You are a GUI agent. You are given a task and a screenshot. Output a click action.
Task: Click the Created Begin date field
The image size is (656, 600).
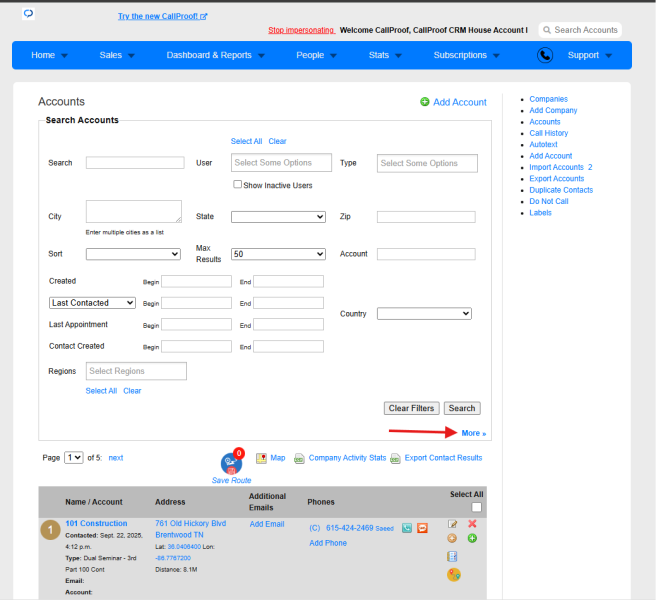click(196, 281)
